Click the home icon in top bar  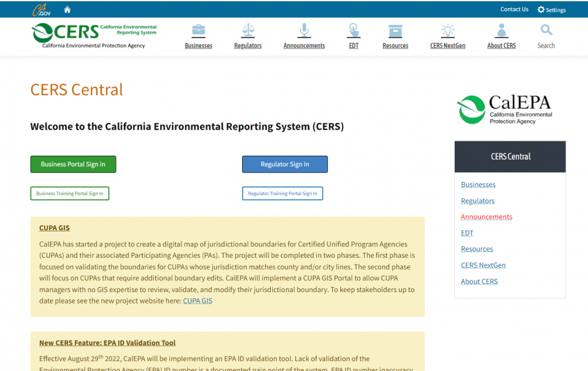68,9
